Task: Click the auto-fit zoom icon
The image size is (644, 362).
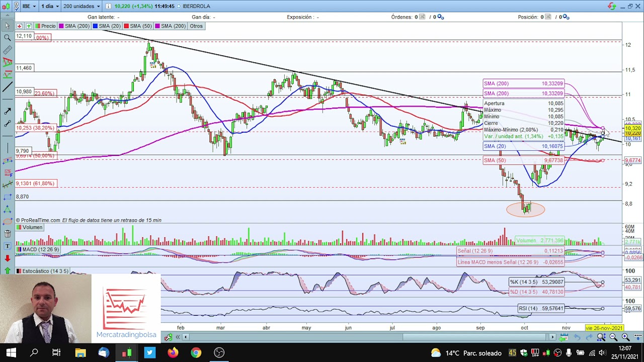Action: tap(601, 337)
